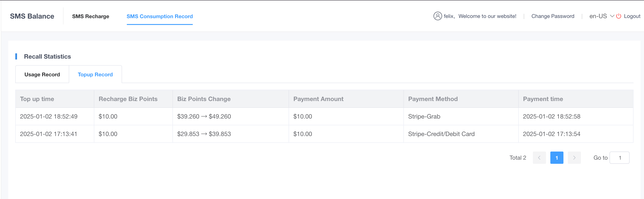Viewport: 644px width, 199px height.
Task: Select SMS Consumption Record tab
Action: pyautogui.click(x=160, y=16)
